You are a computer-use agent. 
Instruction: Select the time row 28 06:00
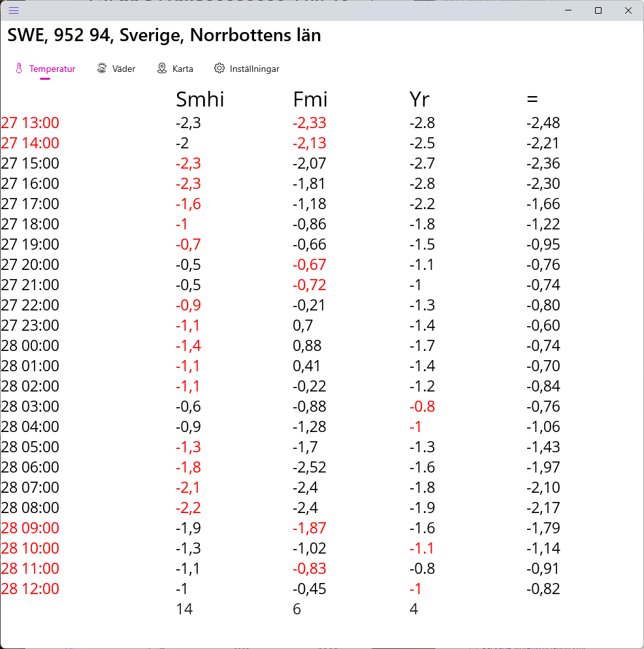[30, 468]
